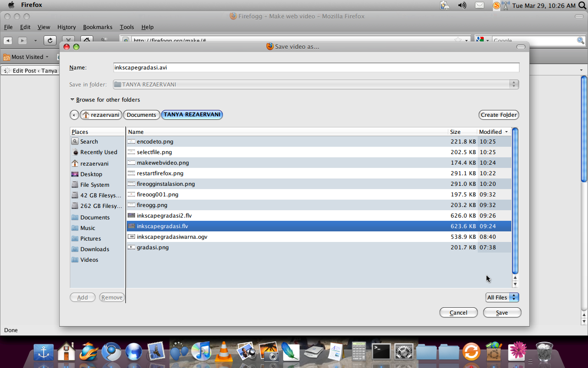Select Videos in Places sidebar

pos(97,260)
